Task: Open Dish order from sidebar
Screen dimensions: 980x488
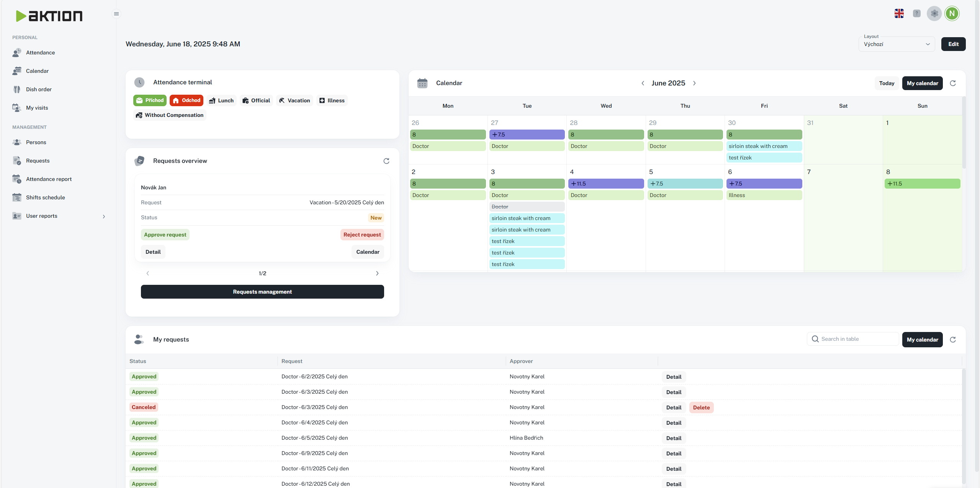Action: pos(39,89)
